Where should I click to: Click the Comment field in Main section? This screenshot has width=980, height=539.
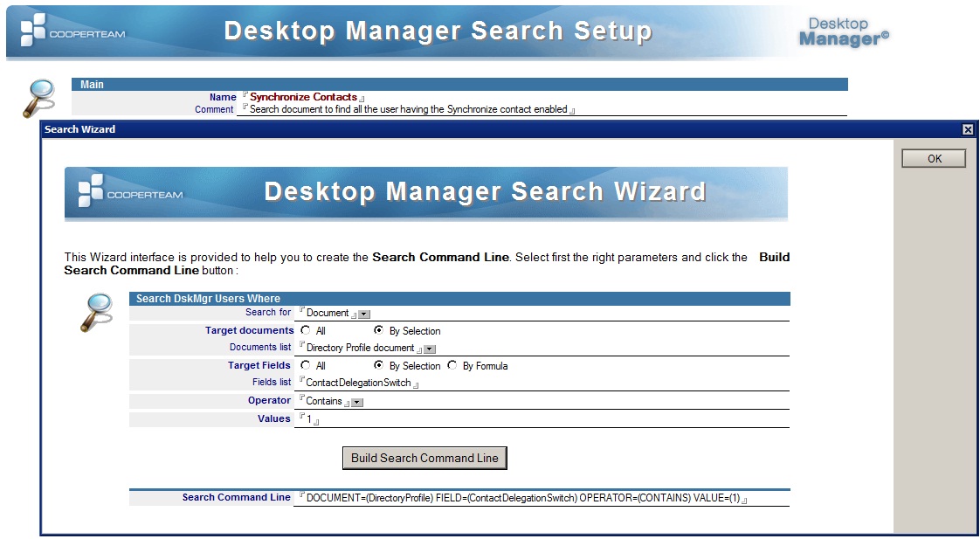408,109
